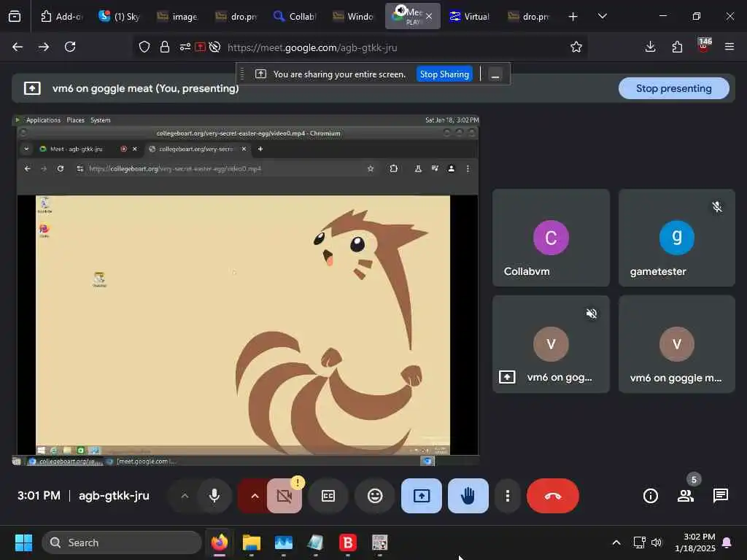This screenshot has height=560, width=747.
Task: Open the tracking protection shield icon
Action: click(144, 47)
